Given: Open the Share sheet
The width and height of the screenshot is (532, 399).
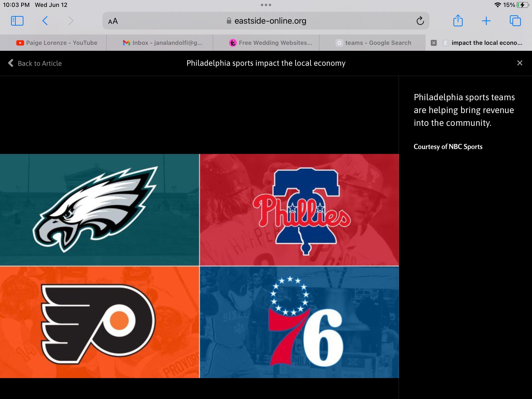Looking at the screenshot, I should (458, 20).
